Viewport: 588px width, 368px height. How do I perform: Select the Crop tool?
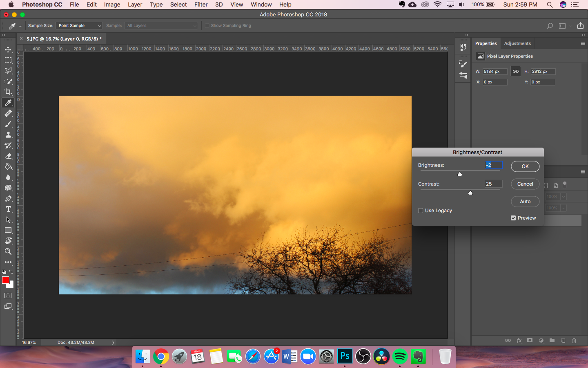[x=8, y=92]
